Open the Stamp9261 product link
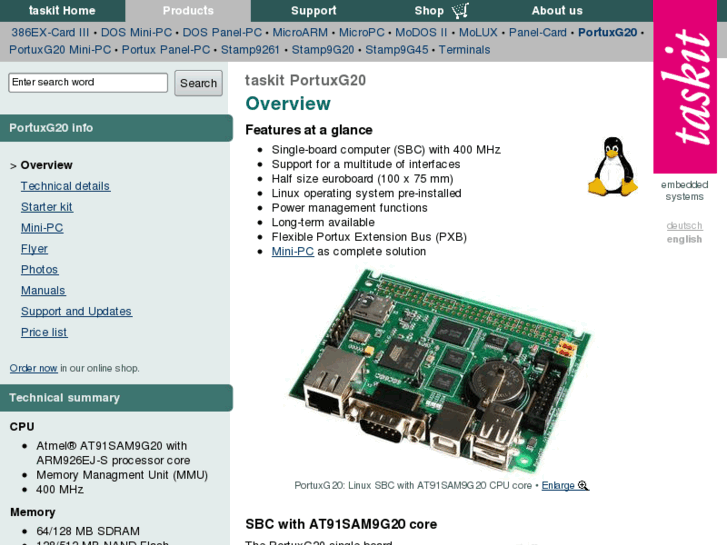 click(250, 50)
